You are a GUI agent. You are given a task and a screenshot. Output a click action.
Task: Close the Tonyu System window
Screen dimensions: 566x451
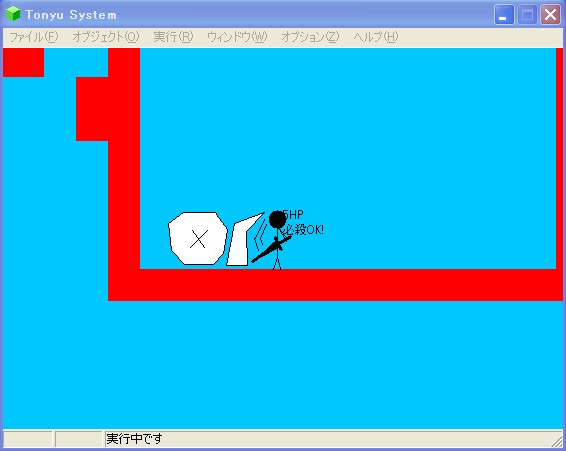click(x=550, y=15)
